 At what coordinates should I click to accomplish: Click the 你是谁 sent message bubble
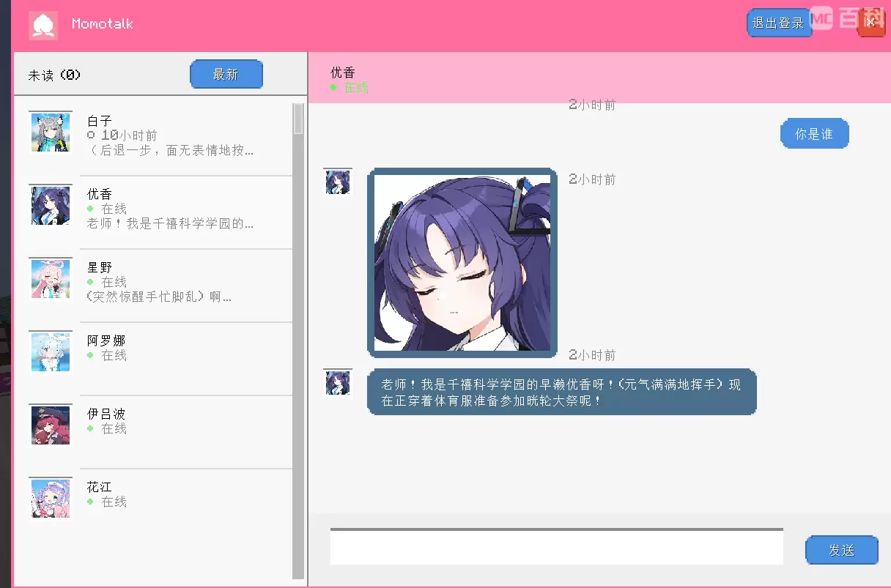pos(814,134)
